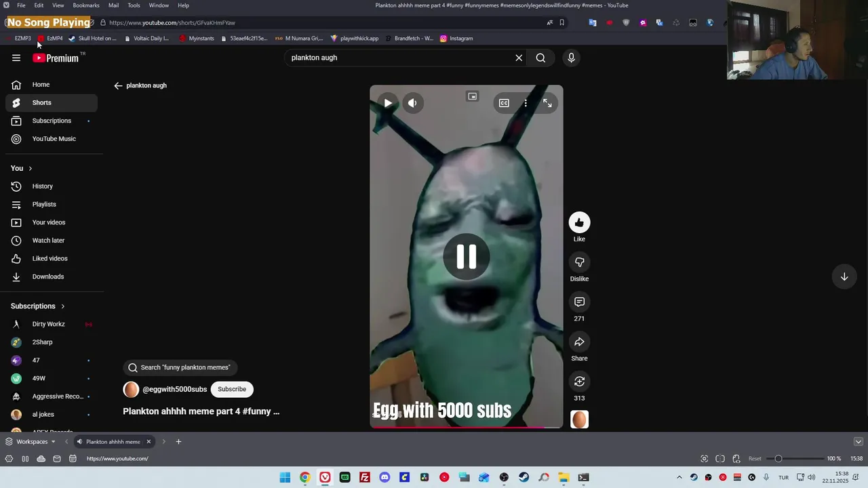Close the Plankton ahhhh meme tab

tap(149, 442)
